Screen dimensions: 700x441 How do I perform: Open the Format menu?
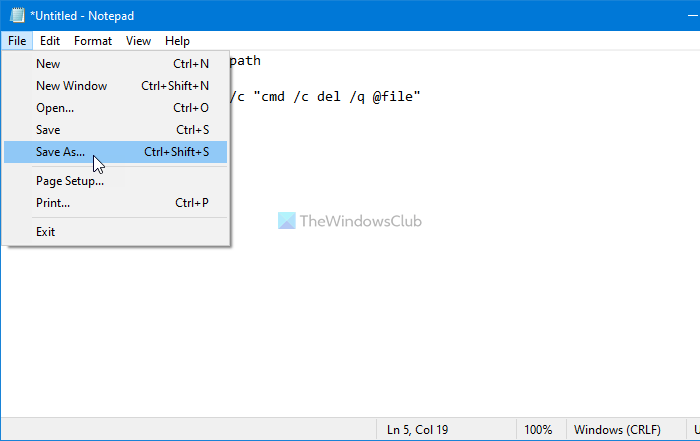tap(93, 41)
